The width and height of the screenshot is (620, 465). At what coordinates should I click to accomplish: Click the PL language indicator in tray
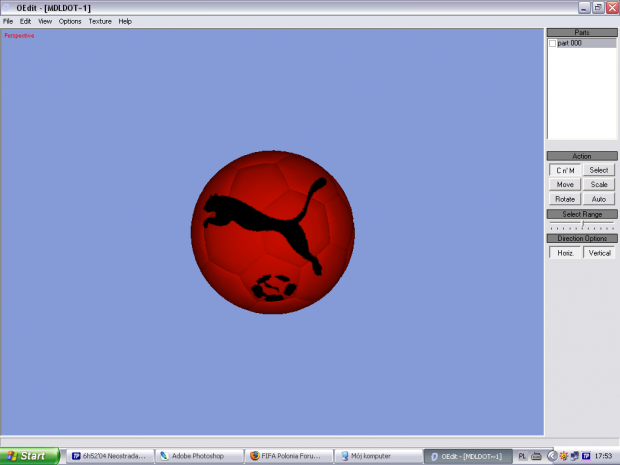coord(523,456)
